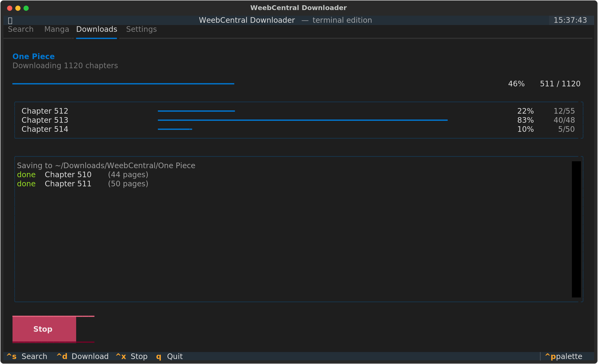
Task: Click the overall One Piece progress bar
Action: 123,84
